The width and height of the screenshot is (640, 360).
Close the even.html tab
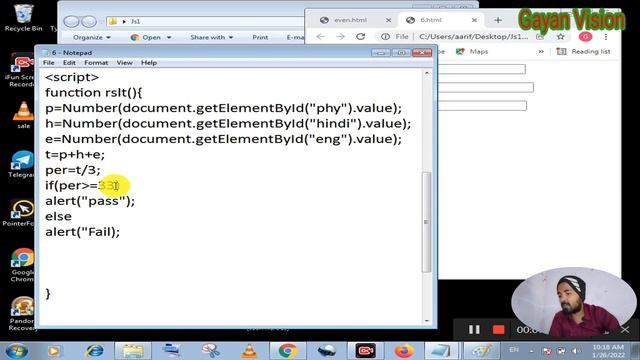coord(389,20)
